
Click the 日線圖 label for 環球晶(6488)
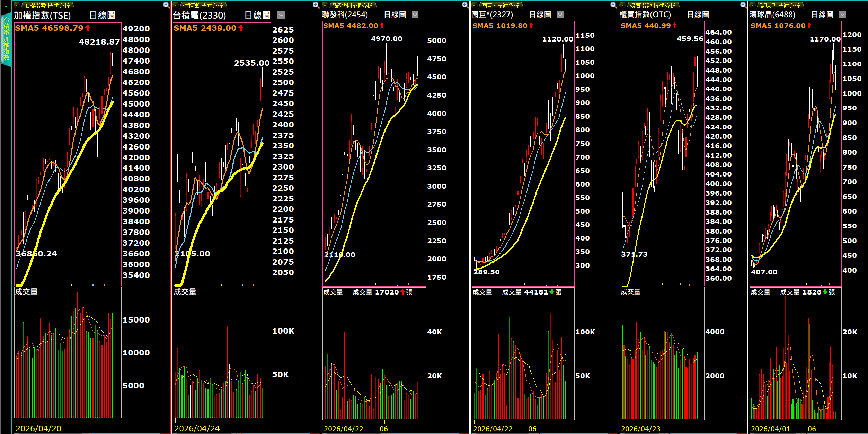click(822, 15)
